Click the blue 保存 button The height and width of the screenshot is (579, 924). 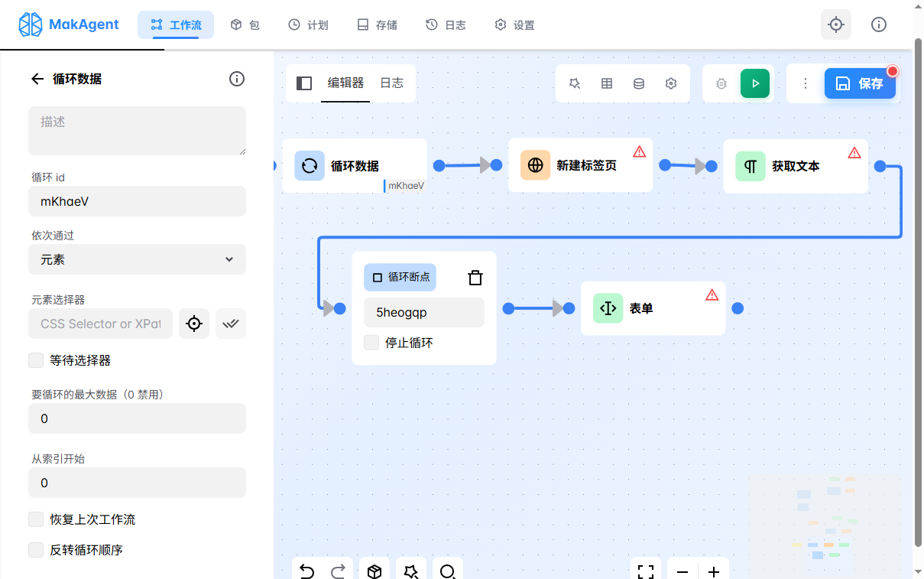tap(860, 83)
